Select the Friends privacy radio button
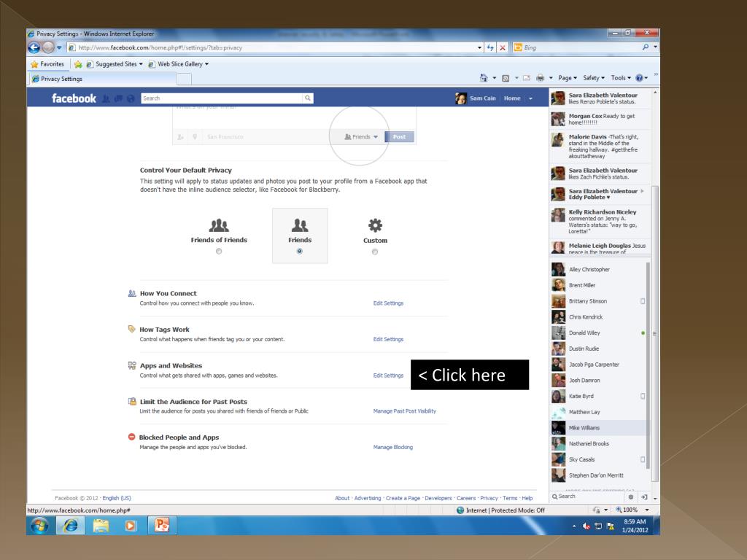Viewport: 747px width, 560px height. (x=300, y=252)
